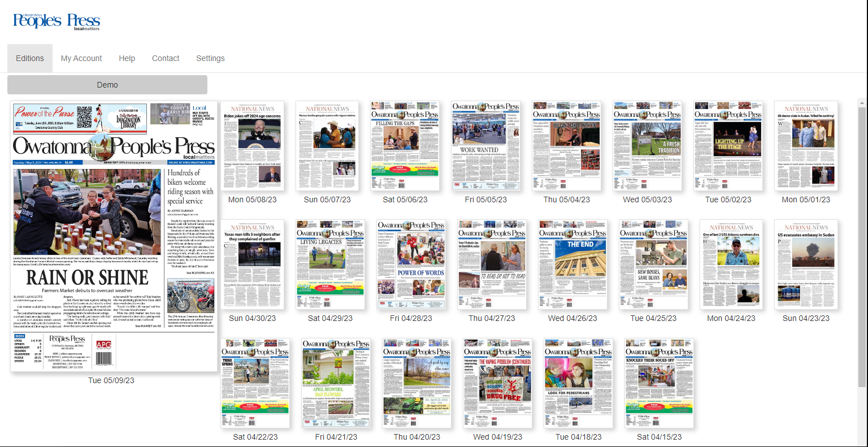Open the Sat 04/29/23 edition thumbnail
The image size is (868, 447).
[331, 264]
